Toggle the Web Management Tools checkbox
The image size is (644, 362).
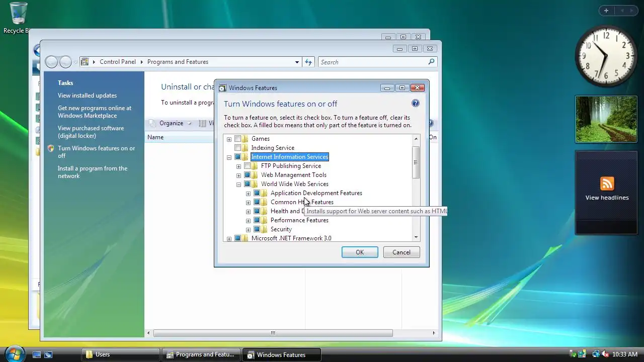(x=247, y=175)
